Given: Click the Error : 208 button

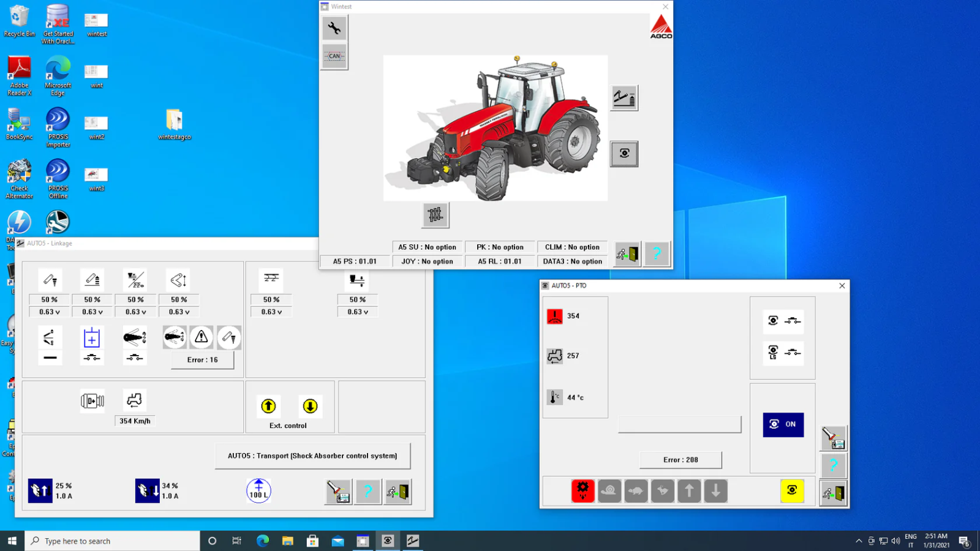Looking at the screenshot, I should pos(680,460).
